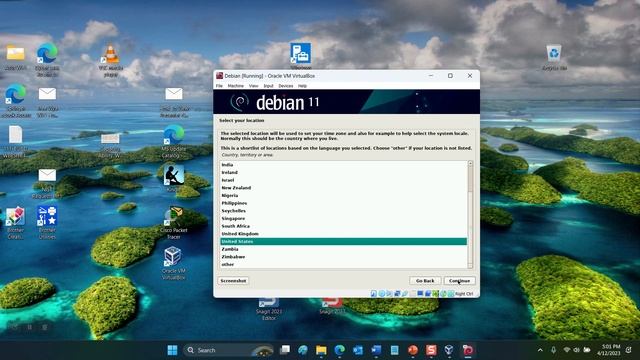Click the hard disk activity icon in VM status bar
The height and width of the screenshot is (360, 640).
coord(373,293)
